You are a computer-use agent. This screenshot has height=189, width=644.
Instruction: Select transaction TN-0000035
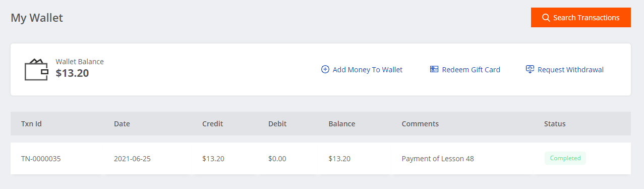41,159
